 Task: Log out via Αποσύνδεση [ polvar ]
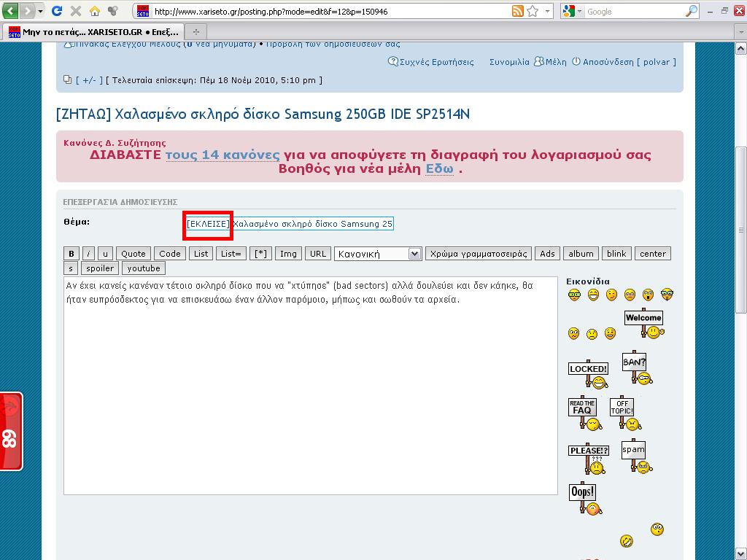coord(624,62)
